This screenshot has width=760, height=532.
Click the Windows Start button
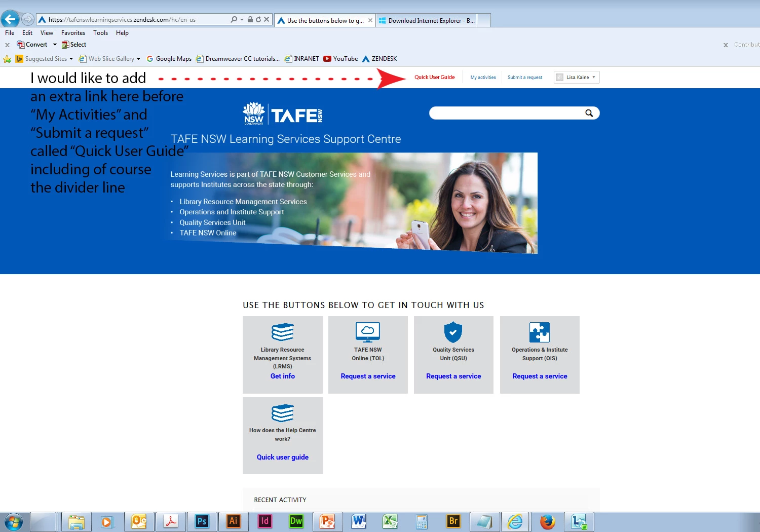click(13, 522)
